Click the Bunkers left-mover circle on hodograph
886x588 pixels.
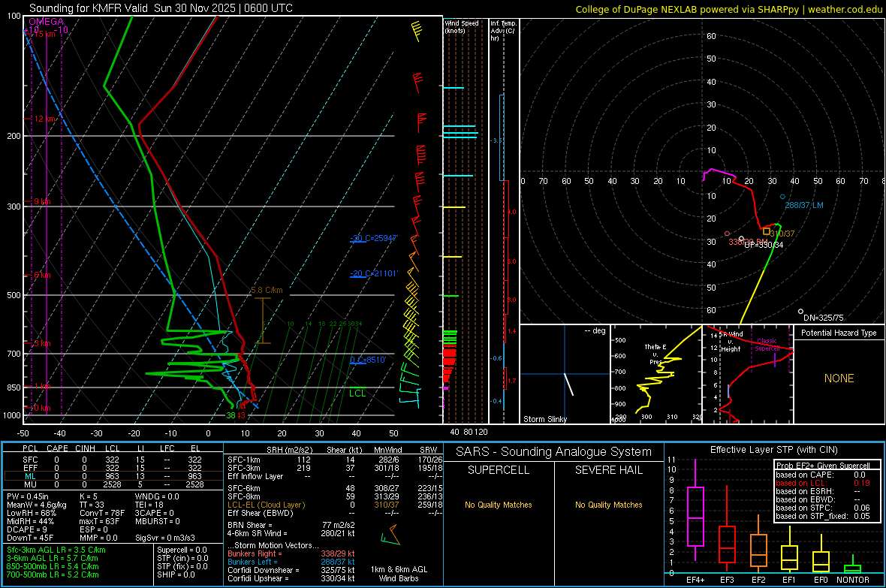[x=782, y=197]
